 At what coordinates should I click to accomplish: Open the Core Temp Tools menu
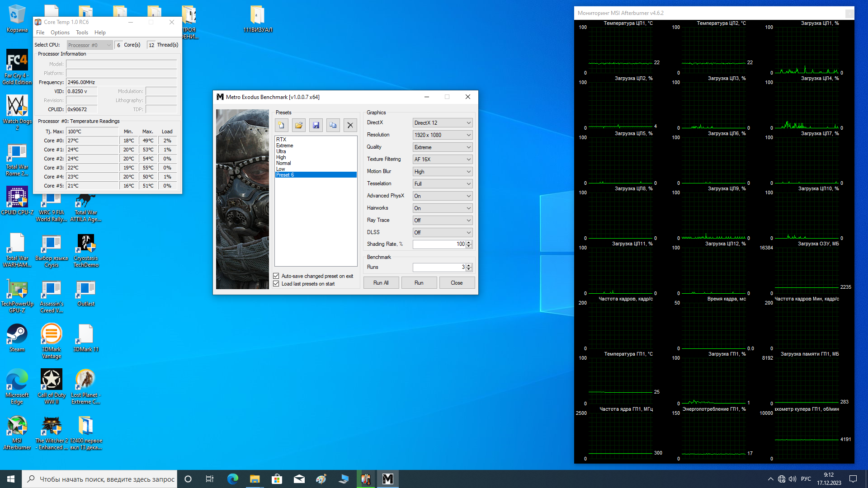(82, 33)
